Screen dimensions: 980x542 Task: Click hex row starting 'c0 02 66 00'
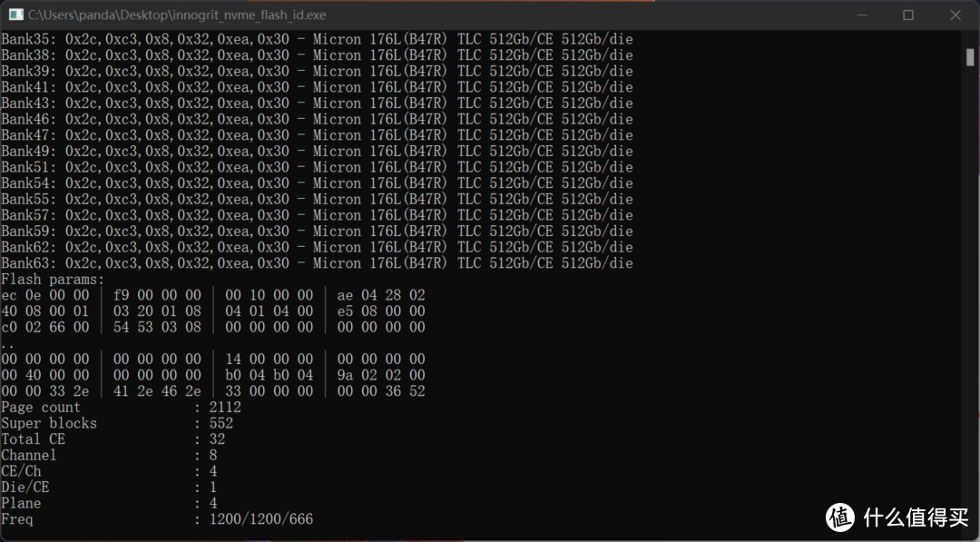click(x=213, y=327)
